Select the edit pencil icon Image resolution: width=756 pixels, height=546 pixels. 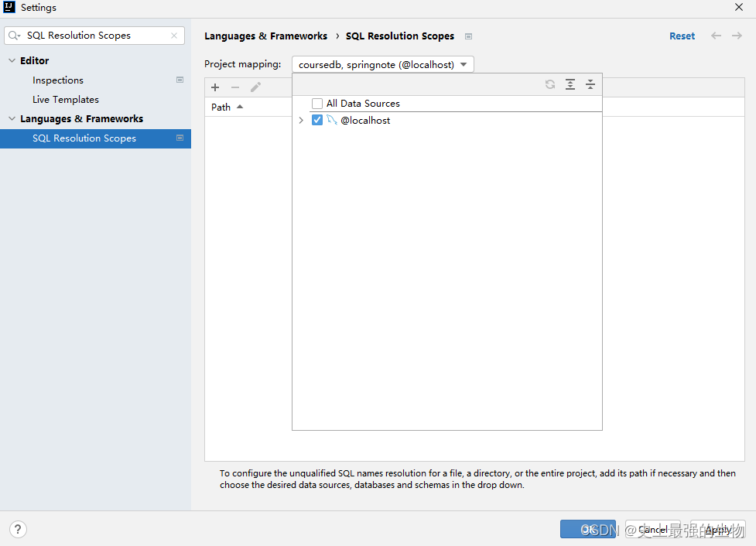pos(255,87)
